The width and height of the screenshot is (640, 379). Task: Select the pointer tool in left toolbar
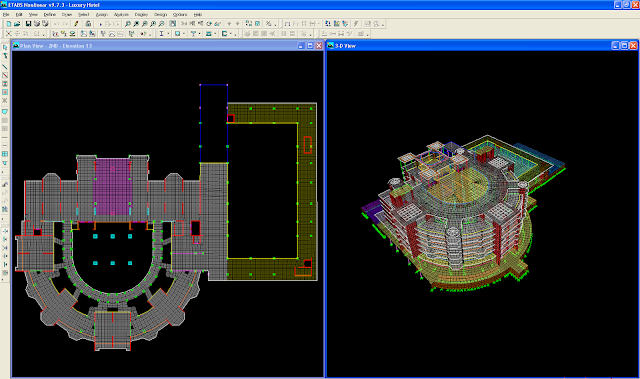coord(5,47)
